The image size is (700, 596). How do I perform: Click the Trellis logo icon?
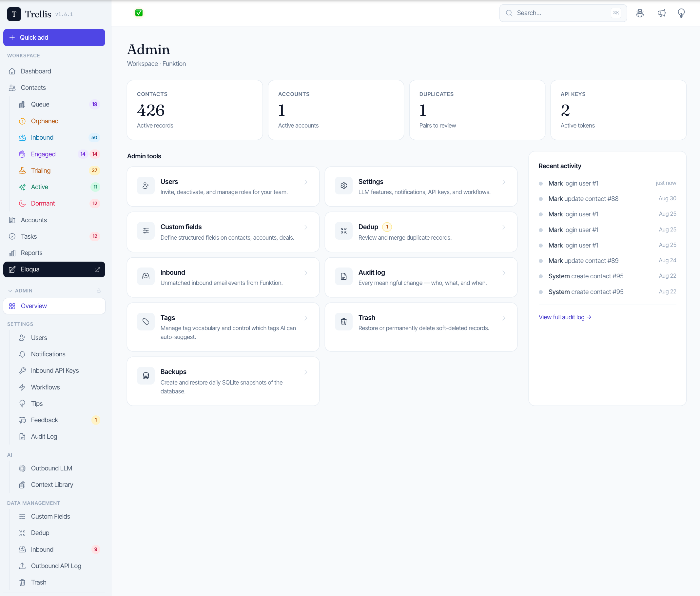click(14, 14)
